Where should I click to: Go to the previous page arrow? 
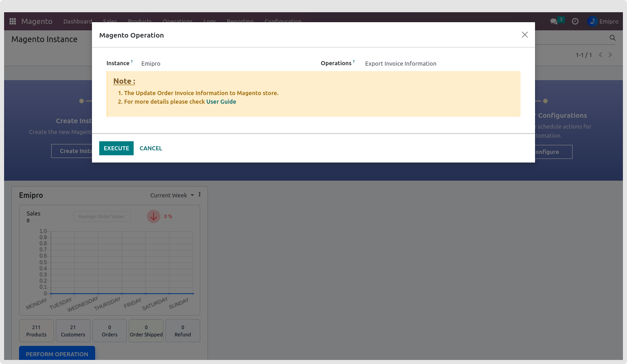pyautogui.click(x=601, y=55)
